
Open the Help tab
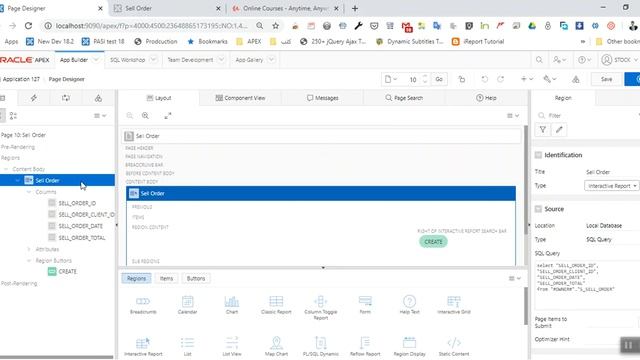click(486, 98)
